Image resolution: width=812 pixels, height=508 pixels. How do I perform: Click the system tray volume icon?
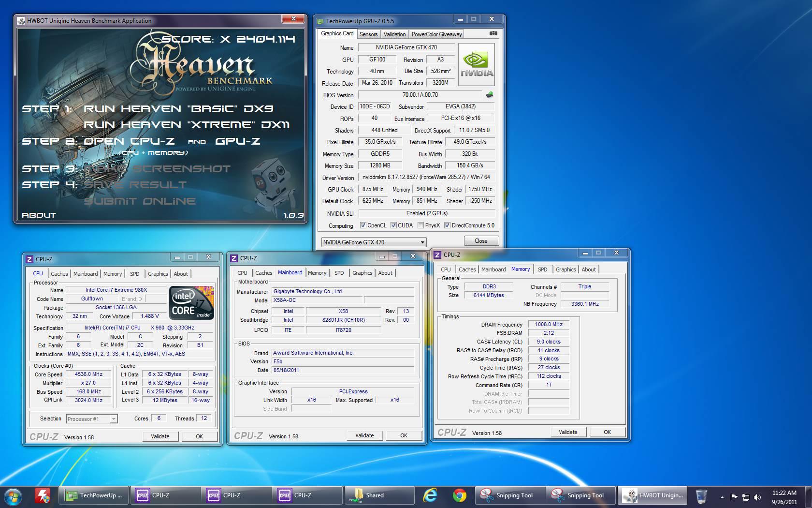757,497
